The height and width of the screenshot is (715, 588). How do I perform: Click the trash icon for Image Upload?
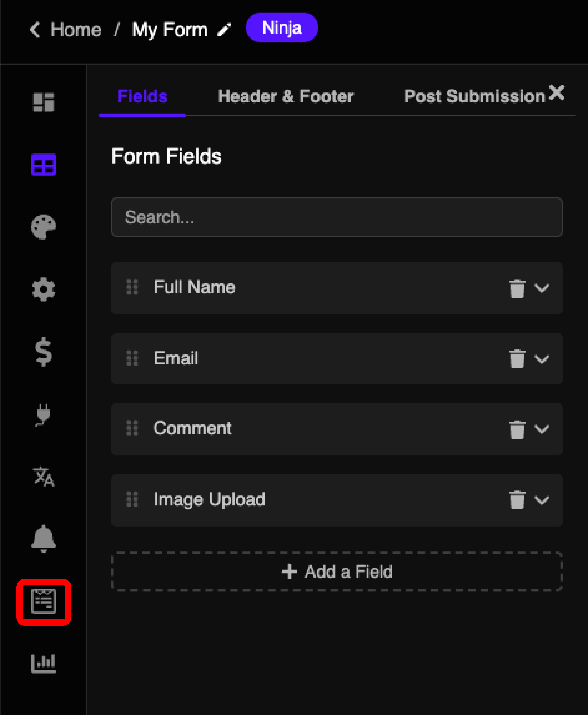[517, 500]
